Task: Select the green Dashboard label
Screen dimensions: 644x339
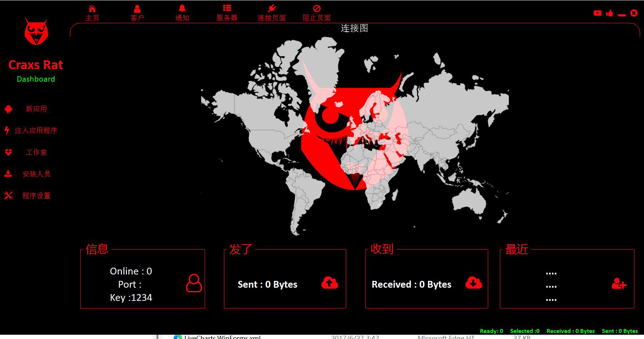Action: click(36, 79)
